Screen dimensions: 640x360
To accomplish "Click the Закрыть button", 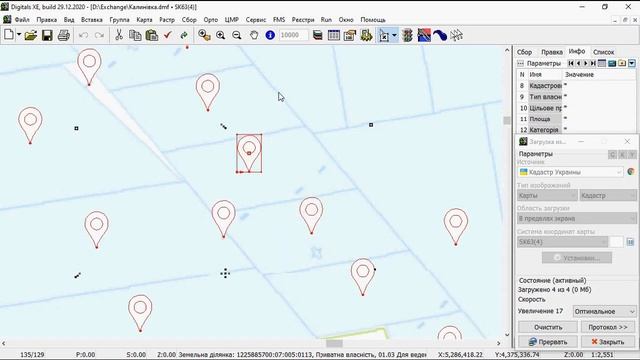I will (x=608, y=342).
